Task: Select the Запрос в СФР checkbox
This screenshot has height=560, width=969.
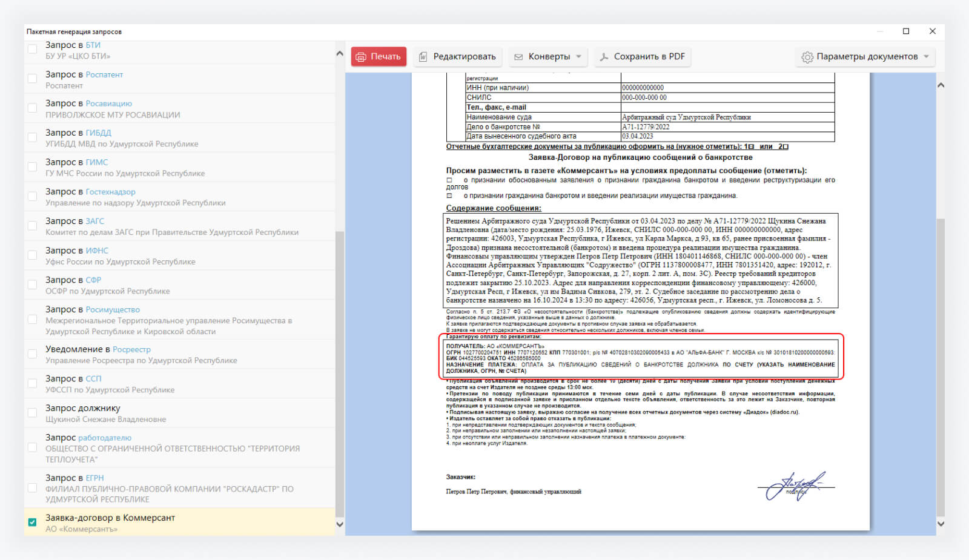Action: 33,285
